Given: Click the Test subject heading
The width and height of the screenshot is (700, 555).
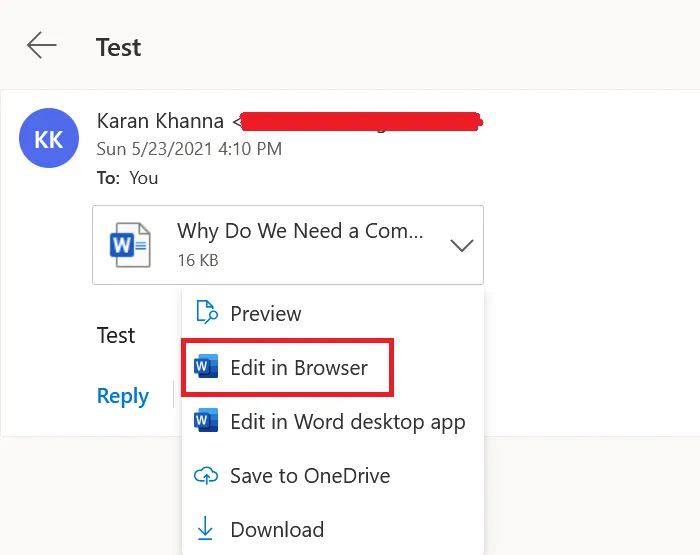Looking at the screenshot, I should (118, 47).
